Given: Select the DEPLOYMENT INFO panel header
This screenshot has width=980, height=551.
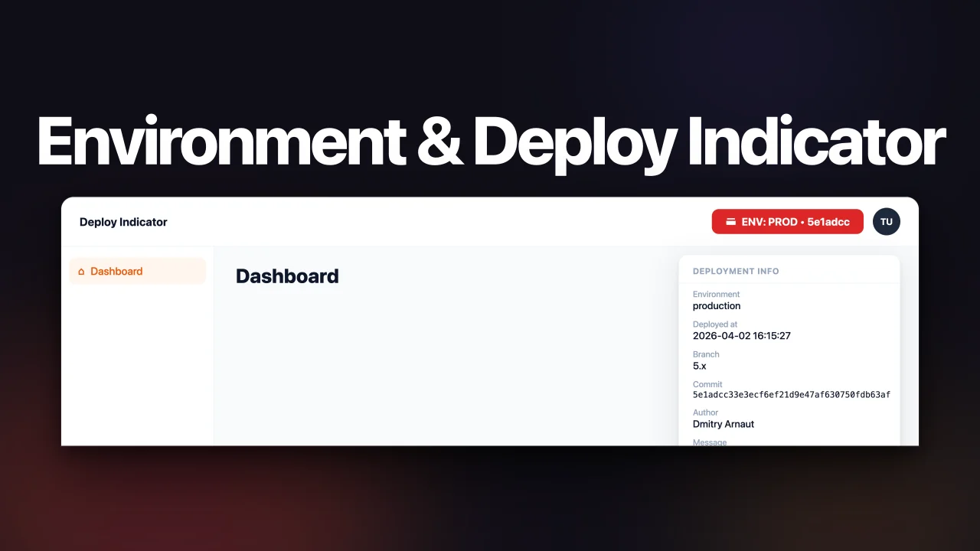Looking at the screenshot, I should tap(735, 271).
